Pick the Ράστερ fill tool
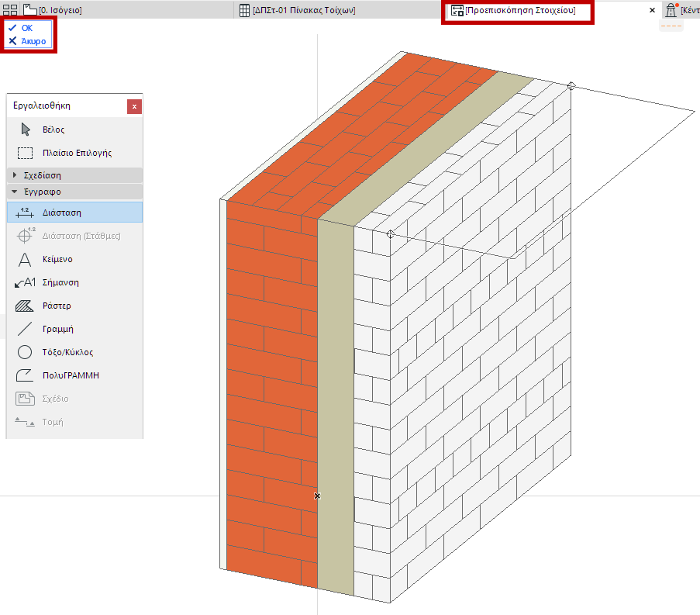This screenshot has height=615, width=700. pyautogui.click(x=74, y=306)
